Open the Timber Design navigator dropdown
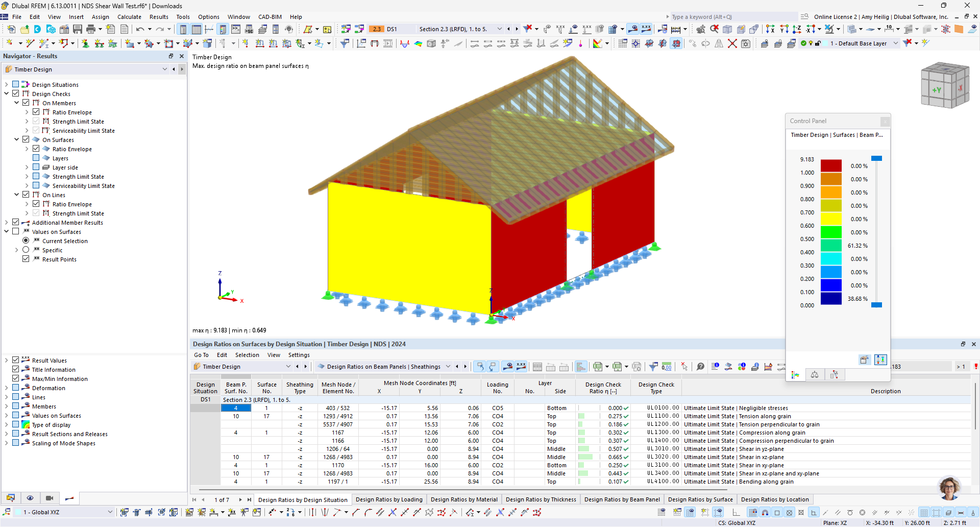The width and height of the screenshot is (980, 527). tap(164, 69)
